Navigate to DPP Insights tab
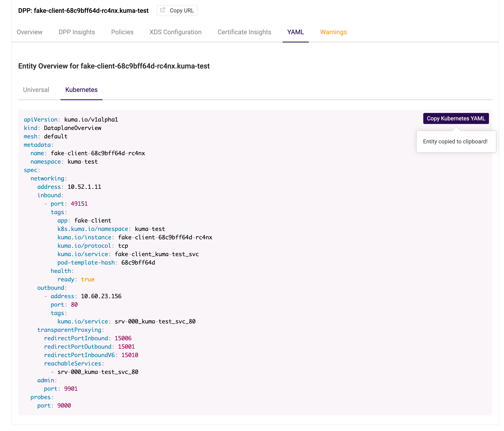The image size is (504, 431). (x=77, y=32)
